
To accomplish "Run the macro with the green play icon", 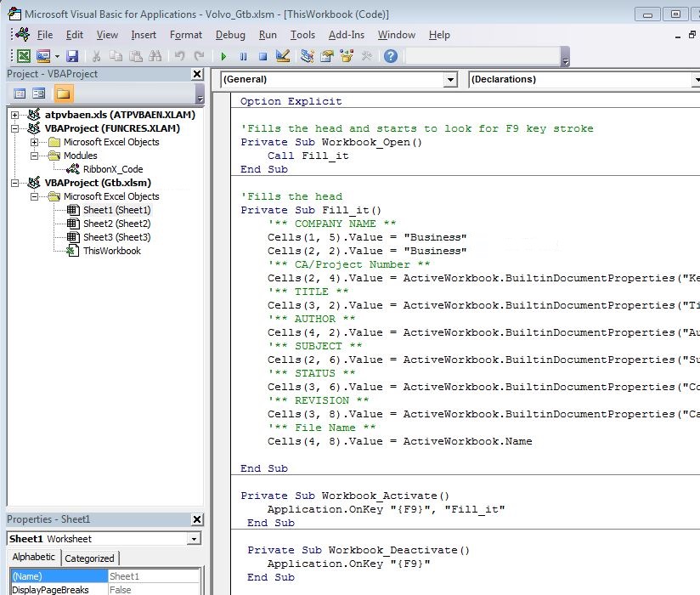I will coord(223,56).
